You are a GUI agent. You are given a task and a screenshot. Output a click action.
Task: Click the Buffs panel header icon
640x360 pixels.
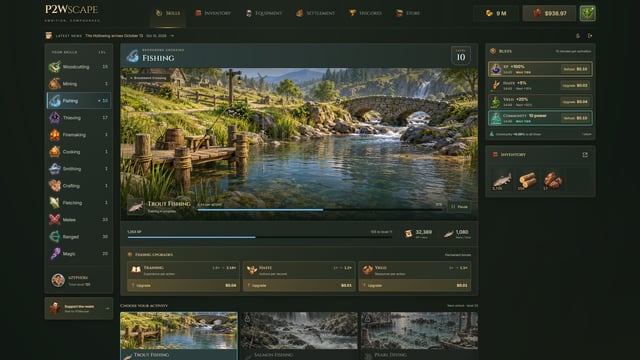pyautogui.click(x=493, y=51)
